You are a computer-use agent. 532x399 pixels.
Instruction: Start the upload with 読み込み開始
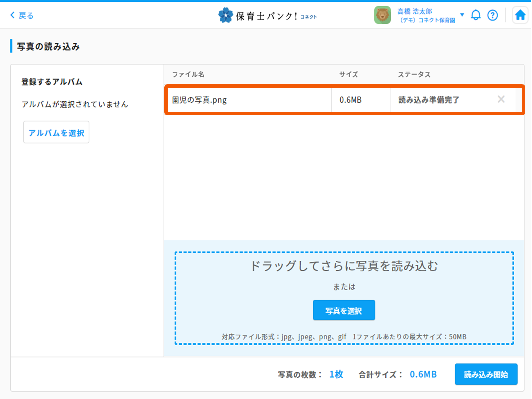pos(486,374)
